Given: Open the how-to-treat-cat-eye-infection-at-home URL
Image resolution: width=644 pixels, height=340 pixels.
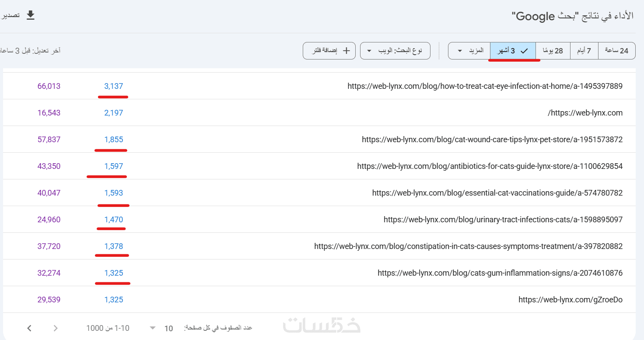Looking at the screenshot, I should click(485, 86).
